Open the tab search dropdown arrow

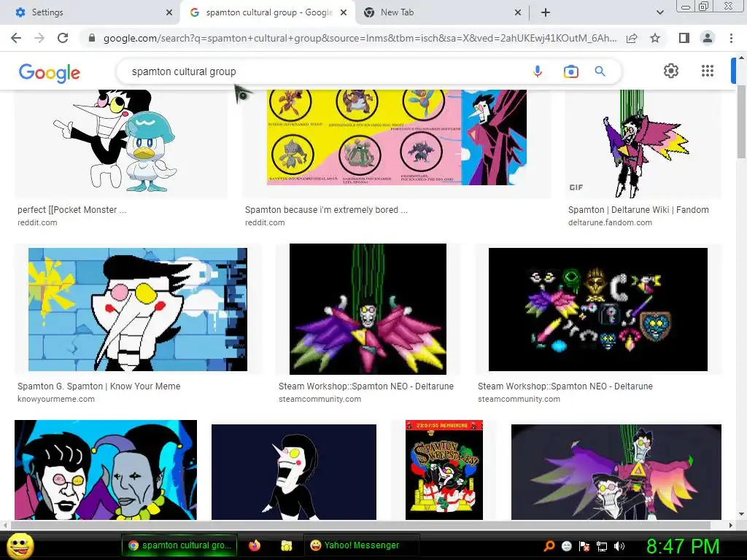(659, 12)
